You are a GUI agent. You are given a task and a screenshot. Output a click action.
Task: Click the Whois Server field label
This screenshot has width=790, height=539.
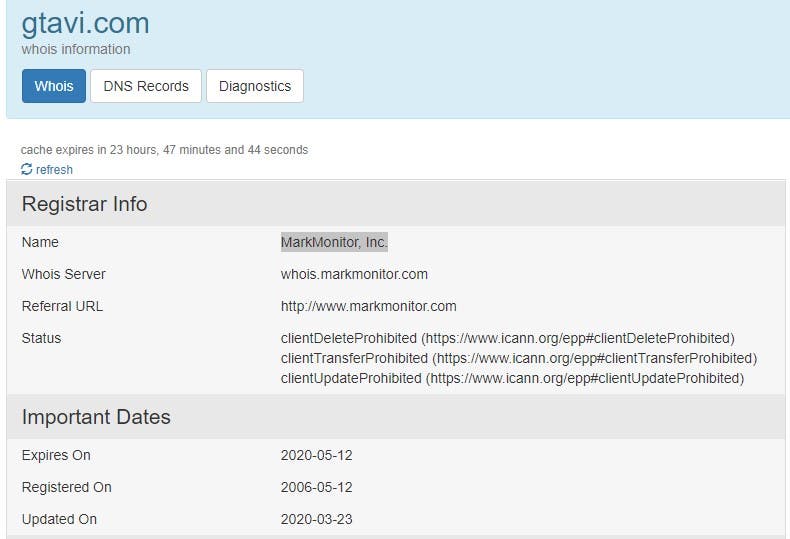pyautogui.click(x=63, y=274)
